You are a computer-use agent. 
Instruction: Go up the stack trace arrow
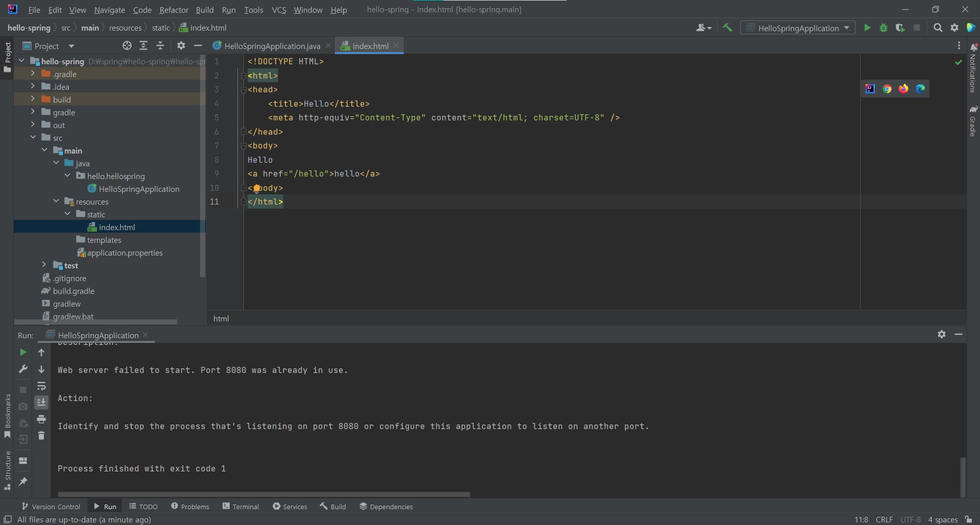click(41, 353)
